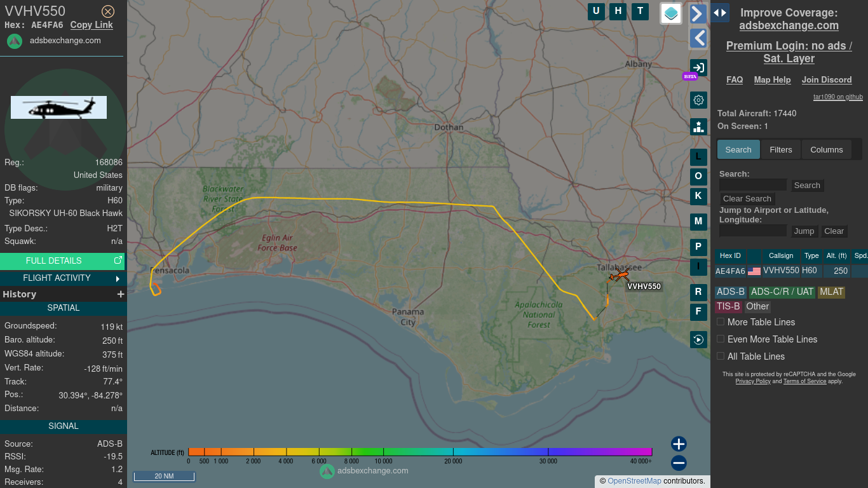
Task: Focus the Jump to Airport input field
Action: click(x=753, y=231)
